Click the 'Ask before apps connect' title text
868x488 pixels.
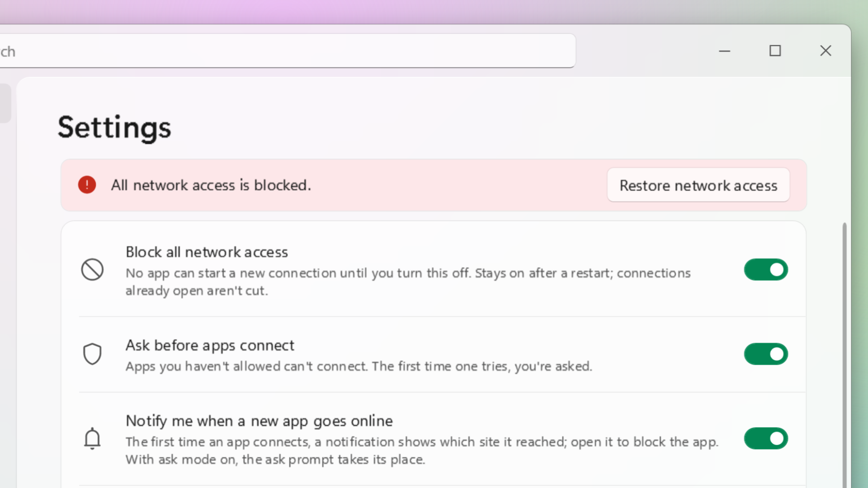(x=210, y=346)
